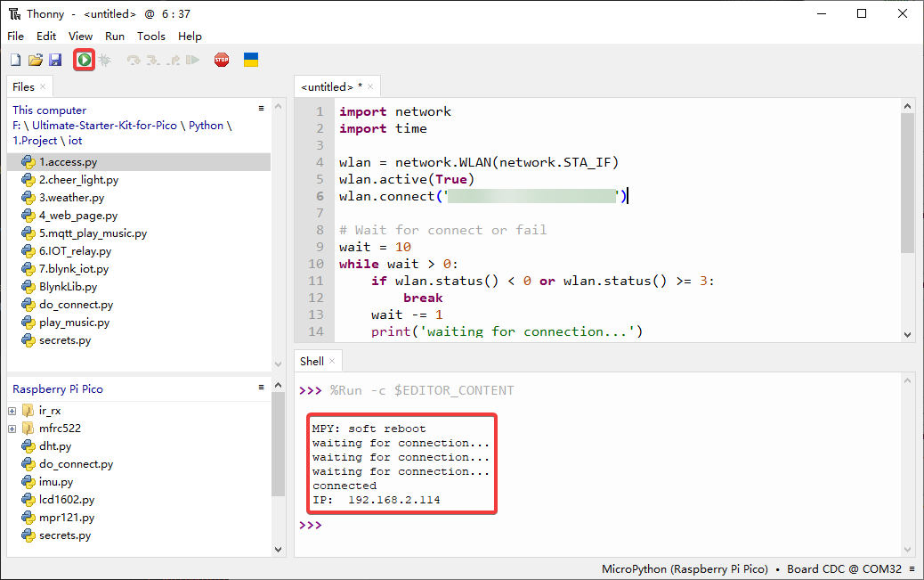The image size is (924, 580).
Task: Stop the backend with red STOP icon
Action: 222,60
